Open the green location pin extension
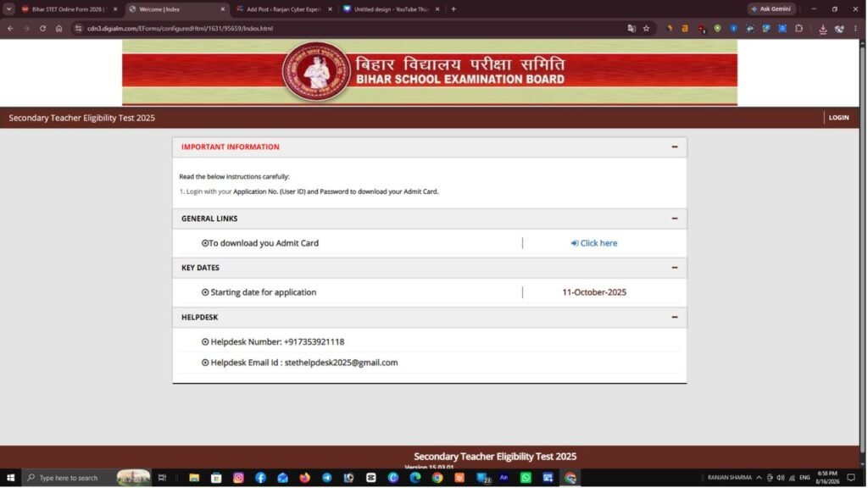The height and width of the screenshot is (488, 868). tap(717, 28)
